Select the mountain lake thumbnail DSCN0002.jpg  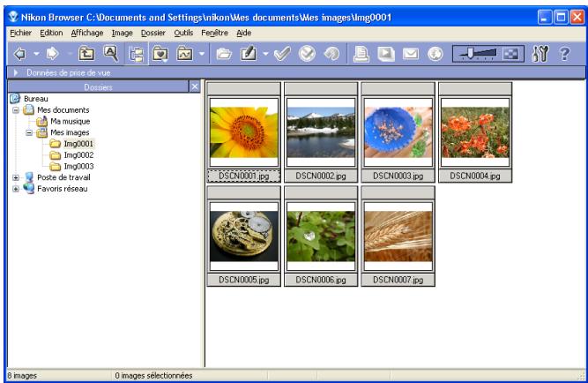coord(321,132)
